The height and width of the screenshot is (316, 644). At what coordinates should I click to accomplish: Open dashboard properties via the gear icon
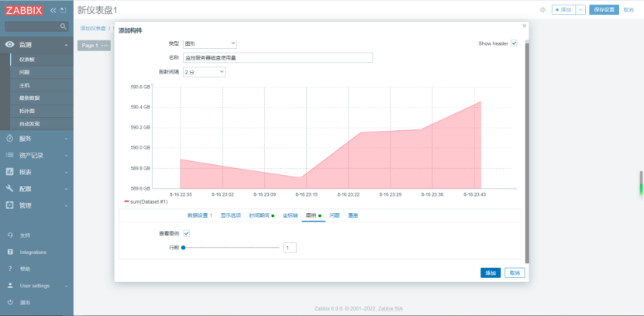(542, 10)
